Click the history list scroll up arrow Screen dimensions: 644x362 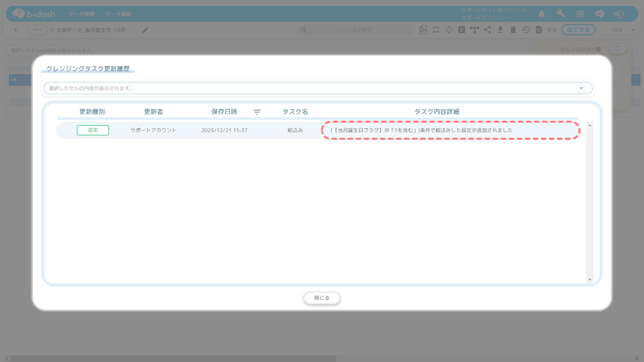[590, 124]
